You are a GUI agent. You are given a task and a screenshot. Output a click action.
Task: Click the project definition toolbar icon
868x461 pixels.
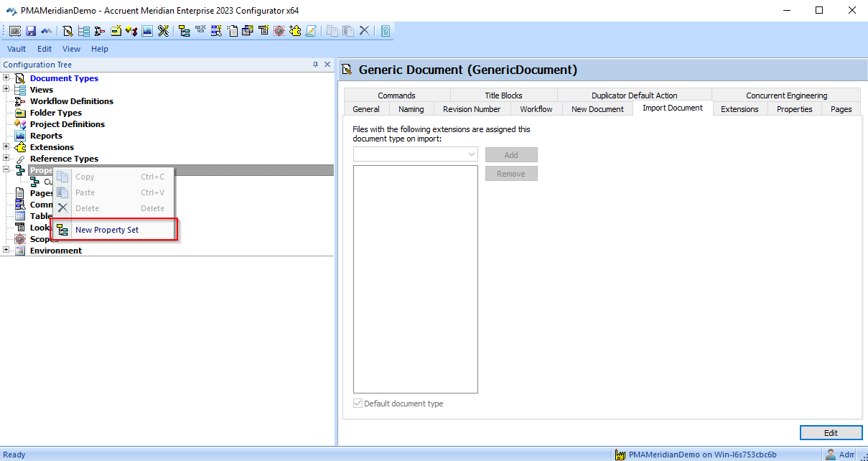point(131,31)
